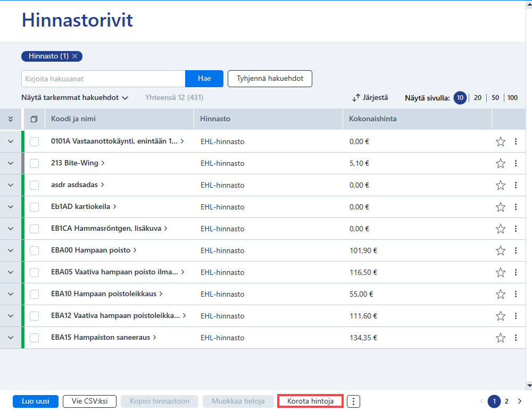The height and width of the screenshot is (411, 532).
Task: Open more actions menu in bottom toolbar
Action: click(353, 401)
